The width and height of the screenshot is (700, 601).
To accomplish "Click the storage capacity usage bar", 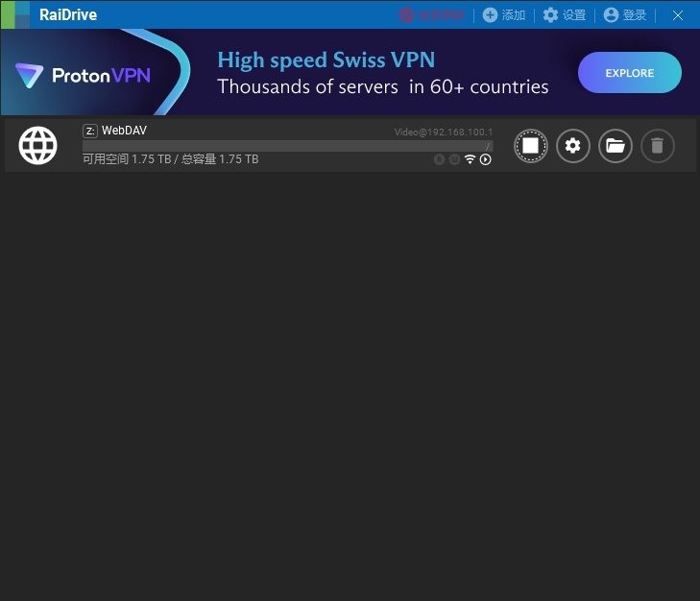I will pyautogui.click(x=287, y=146).
